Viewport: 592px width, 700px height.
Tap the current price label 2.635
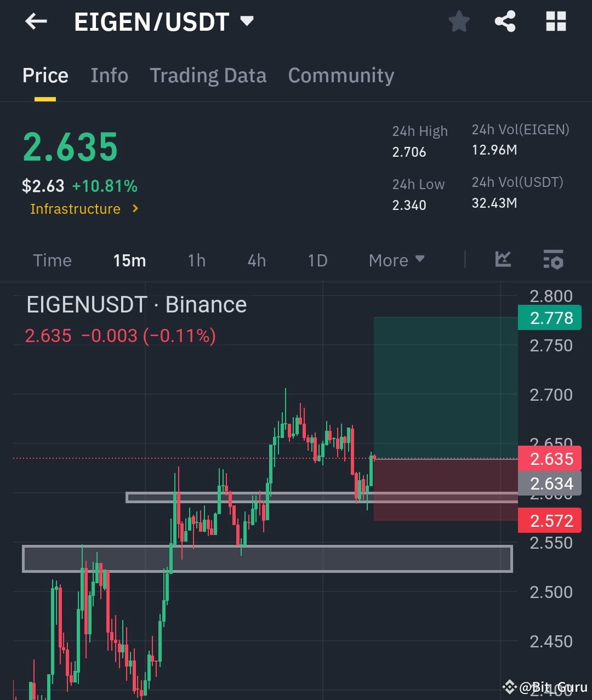[549, 459]
